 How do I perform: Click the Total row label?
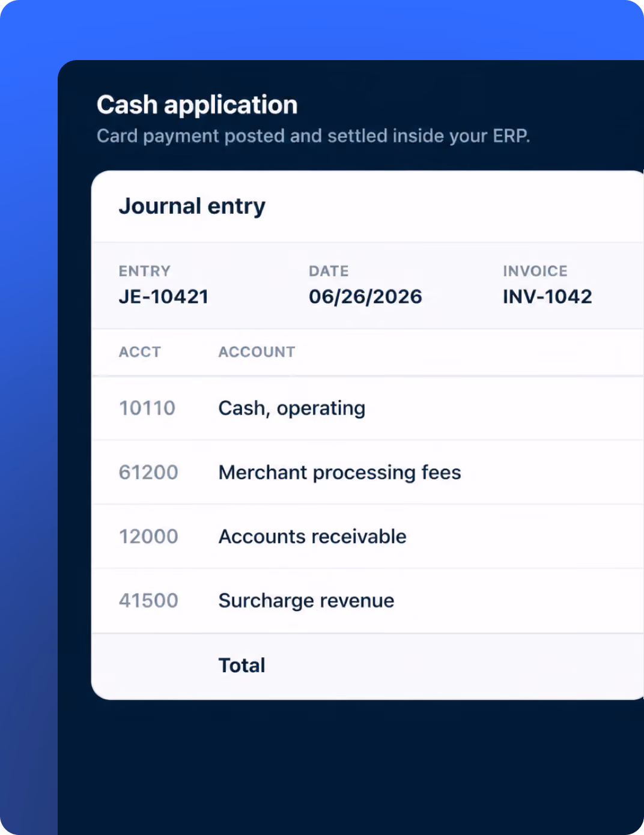[241, 666]
